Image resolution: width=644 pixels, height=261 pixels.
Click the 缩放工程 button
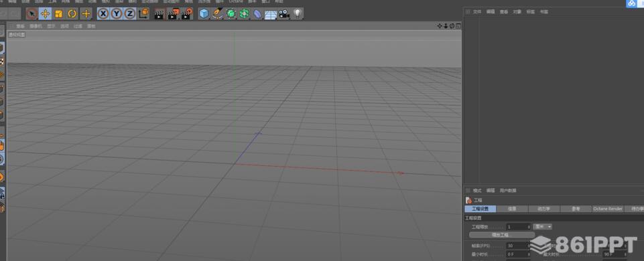coord(500,235)
